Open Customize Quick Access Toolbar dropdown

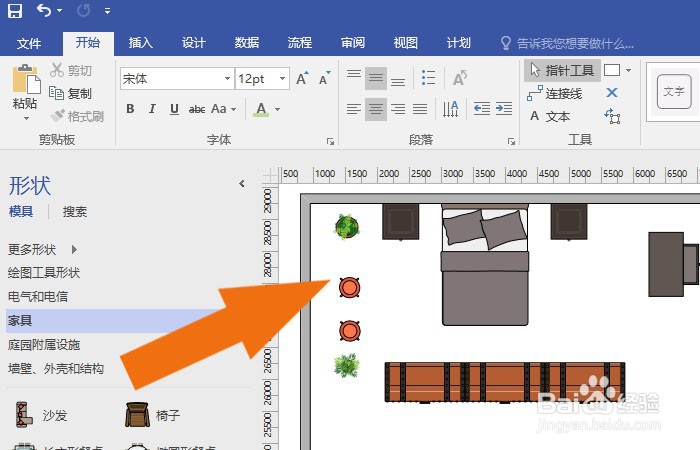click(x=108, y=11)
